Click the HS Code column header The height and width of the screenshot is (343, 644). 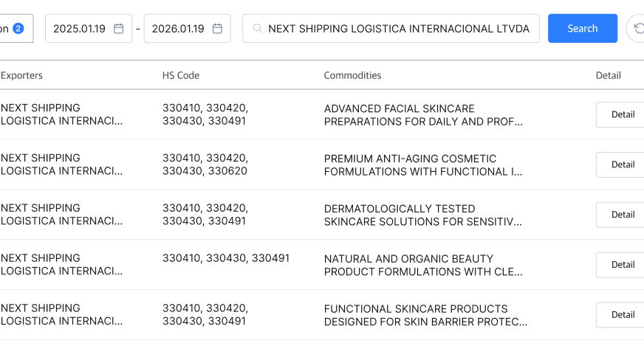pyautogui.click(x=181, y=75)
